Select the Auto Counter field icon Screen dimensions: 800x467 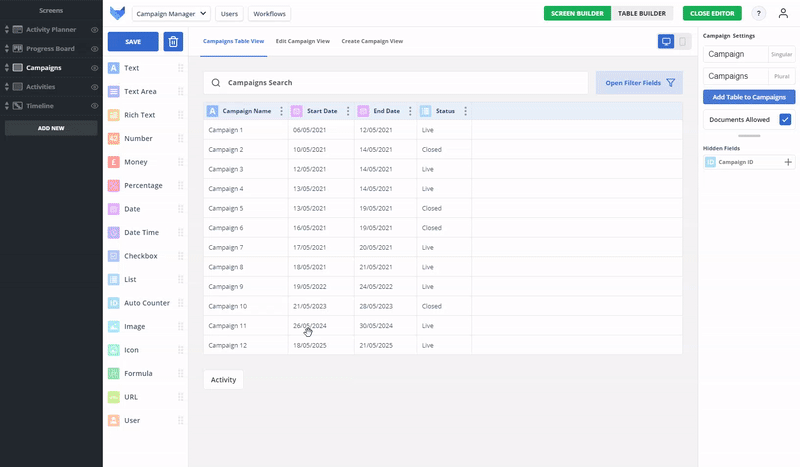click(x=114, y=303)
